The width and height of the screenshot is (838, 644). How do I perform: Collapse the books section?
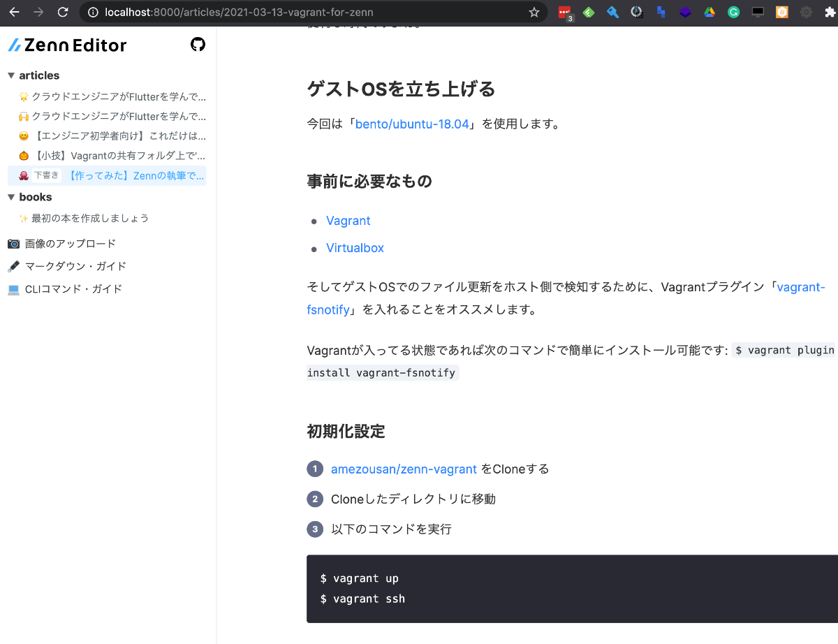click(29, 197)
